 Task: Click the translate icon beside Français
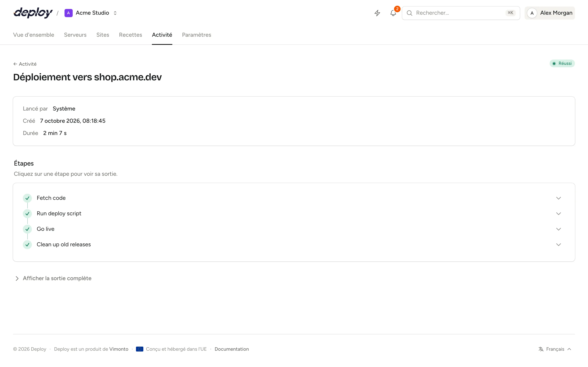coord(541,349)
